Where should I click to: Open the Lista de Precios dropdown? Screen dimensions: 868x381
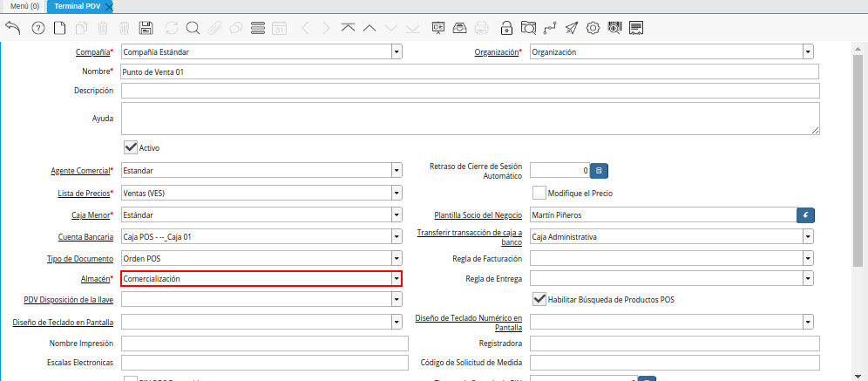tap(397, 193)
